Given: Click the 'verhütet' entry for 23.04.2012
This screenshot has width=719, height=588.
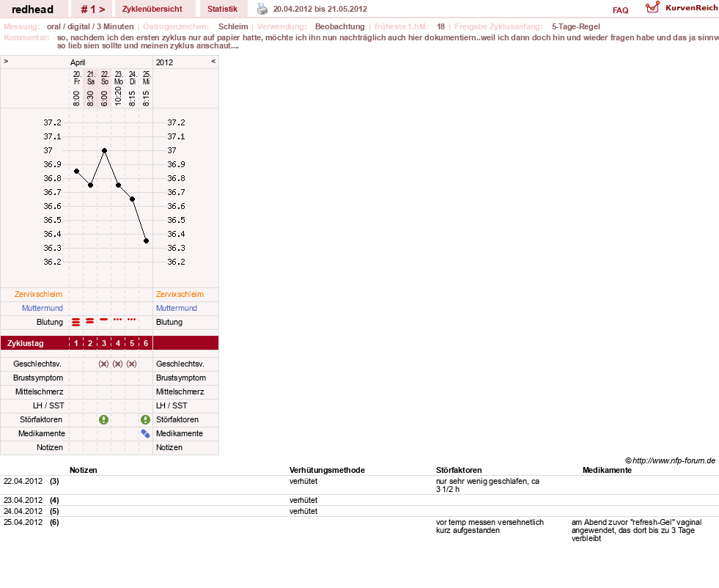Looking at the screenshot, I should pyautogui.click(x=303, y=500).
